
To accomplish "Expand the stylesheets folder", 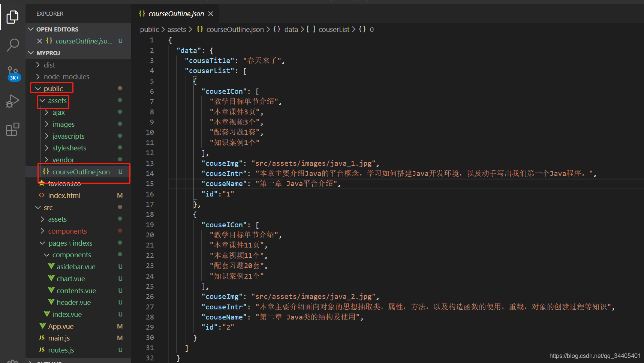I will coord(46,148).
